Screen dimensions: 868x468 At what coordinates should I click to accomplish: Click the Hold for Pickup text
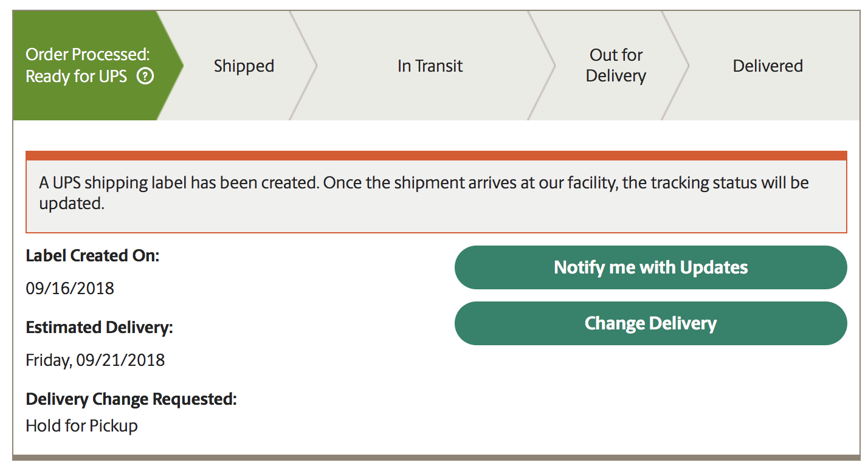(x=81, y=425)
